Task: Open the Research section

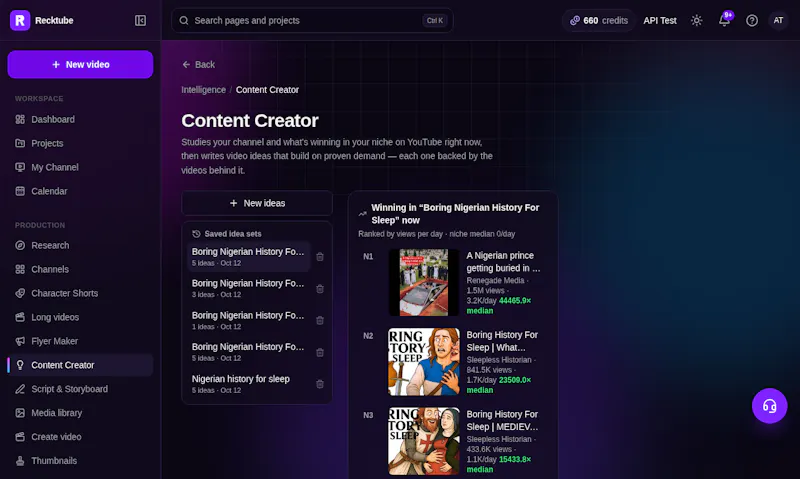Action: [x=80, y=245]
